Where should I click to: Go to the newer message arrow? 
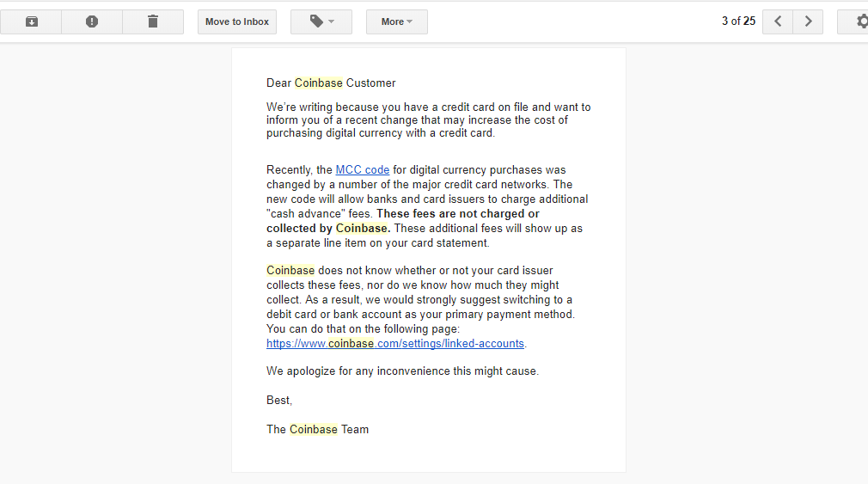pyautogui.click(x=778, y=21)
